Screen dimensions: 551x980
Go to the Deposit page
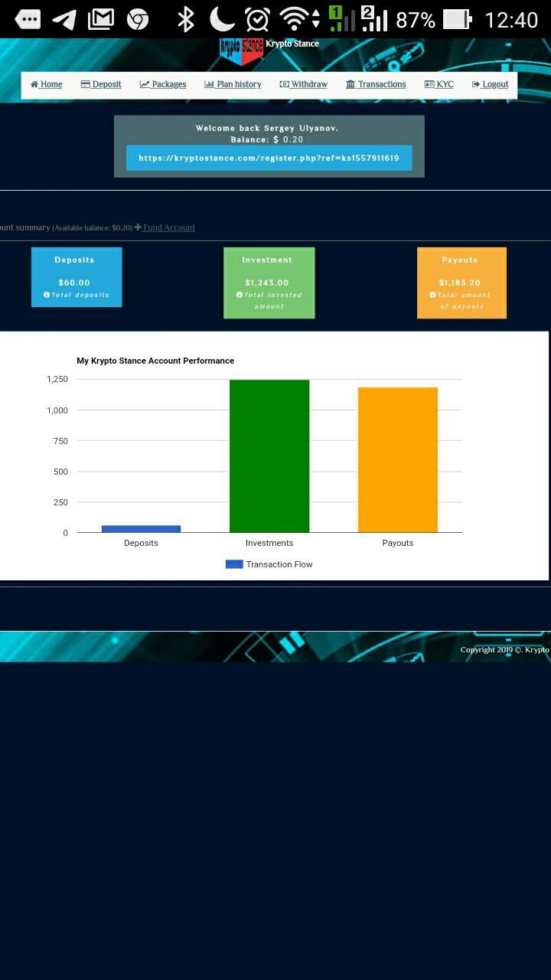(101, 84)
